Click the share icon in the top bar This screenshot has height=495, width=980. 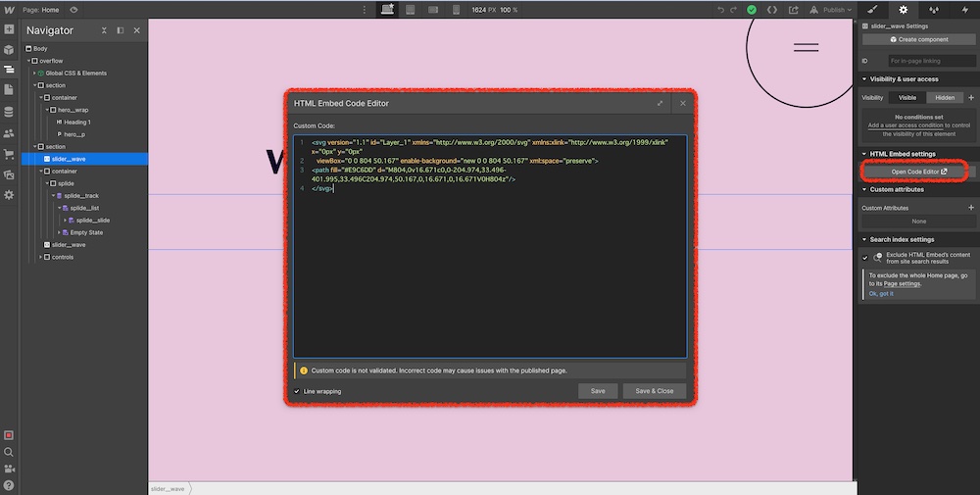pos(793,10)
